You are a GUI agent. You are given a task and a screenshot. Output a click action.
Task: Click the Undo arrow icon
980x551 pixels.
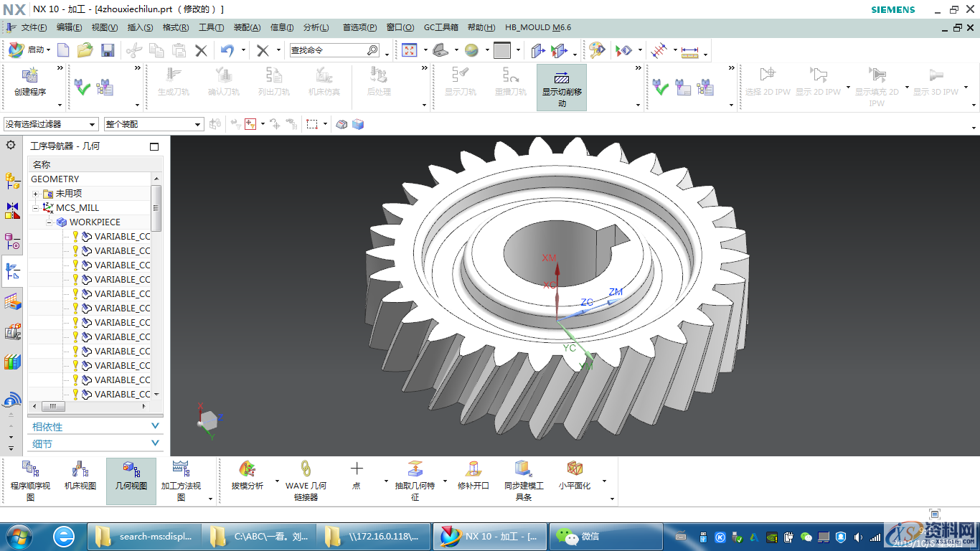(227, 50)
